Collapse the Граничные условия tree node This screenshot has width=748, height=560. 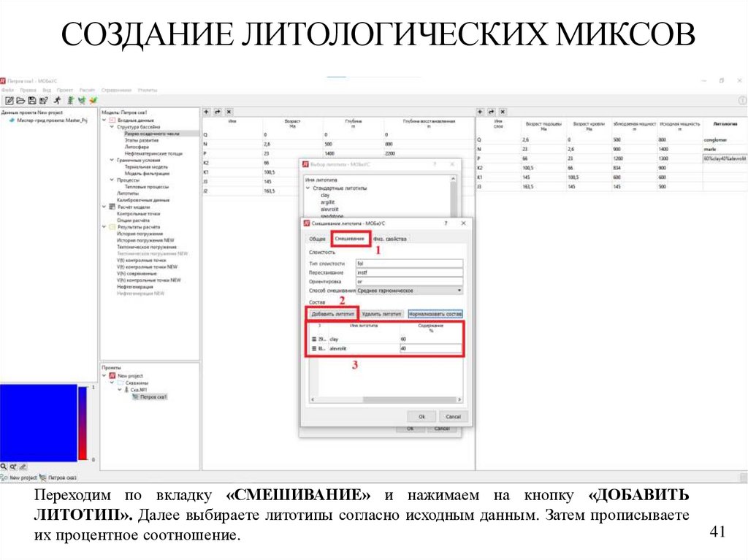[112, 161]
